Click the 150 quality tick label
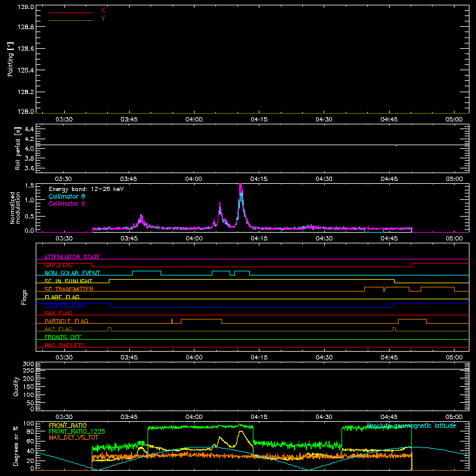This screenshot has height=476, width=476. point(28,387)
